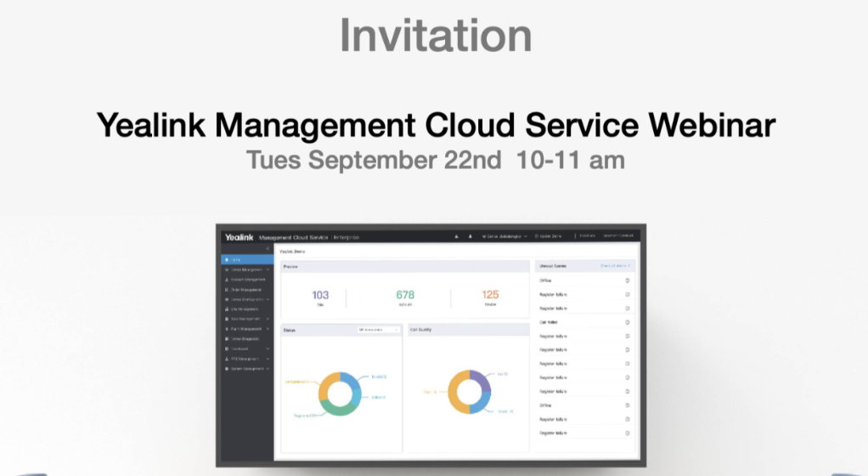The height and width of the screenshot is (476, 868).
Task: Click the 125 devices count
Action: [x=490, y=295]
